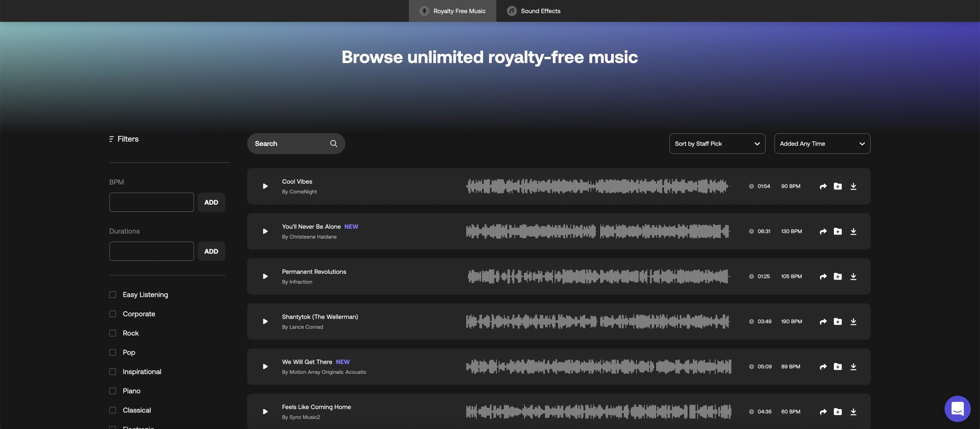Click the 06:31 duration value
Image resolution: width=980 pixels, height=429 pixels.
pyautogui.click(x=764, y=231)
